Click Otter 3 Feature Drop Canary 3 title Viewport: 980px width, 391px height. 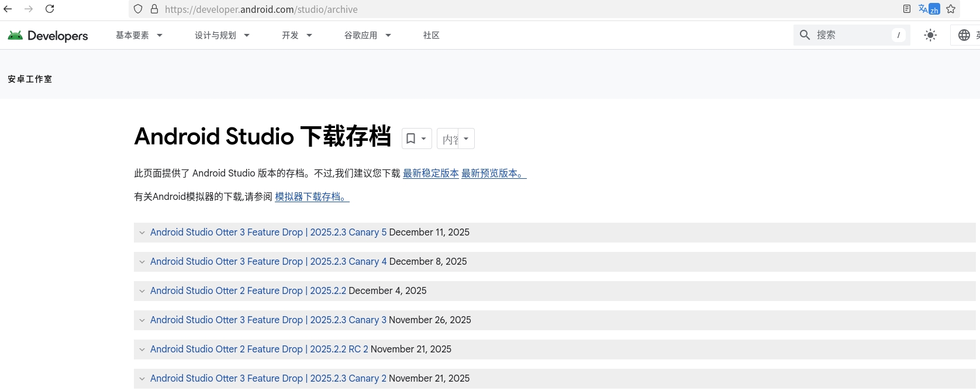coord(268,320)
